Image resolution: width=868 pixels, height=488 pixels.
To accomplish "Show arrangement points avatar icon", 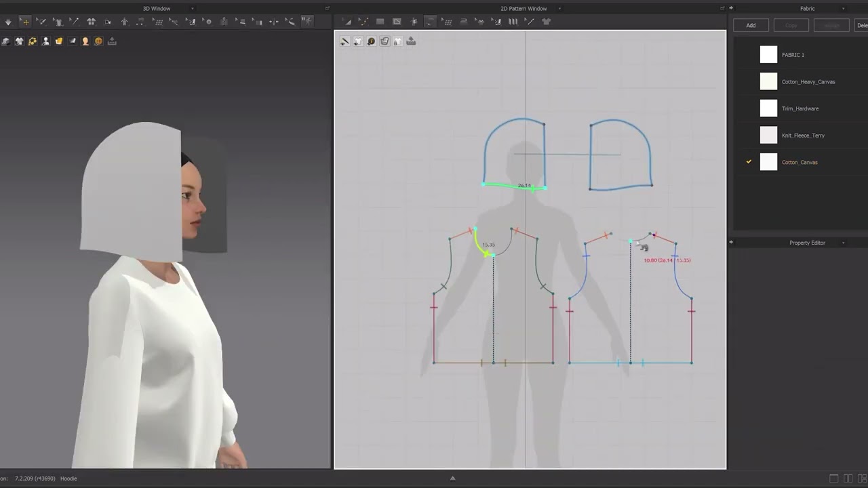I will 124,22.
